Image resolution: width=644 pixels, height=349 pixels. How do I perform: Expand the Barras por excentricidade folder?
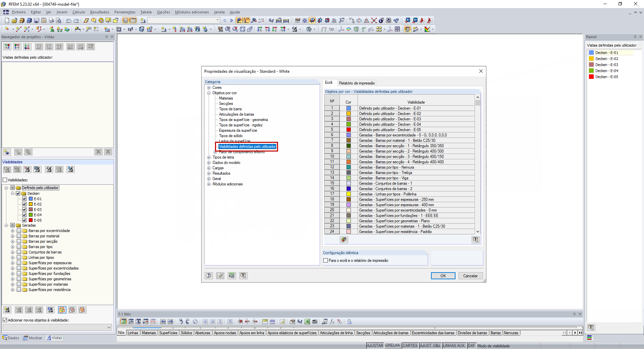(12, 231)
